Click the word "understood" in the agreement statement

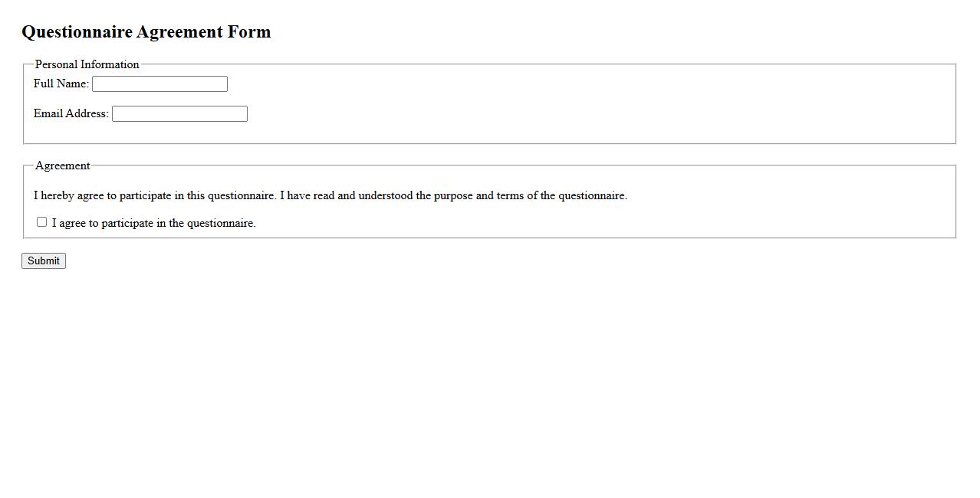386,195
